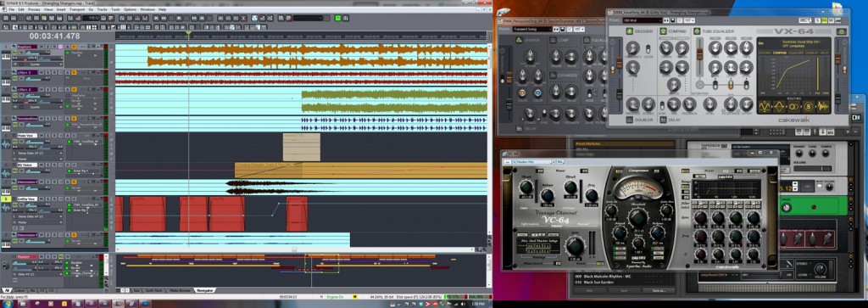
Task: Click the doubler routing icon with two circles
Action: [793, 106]
